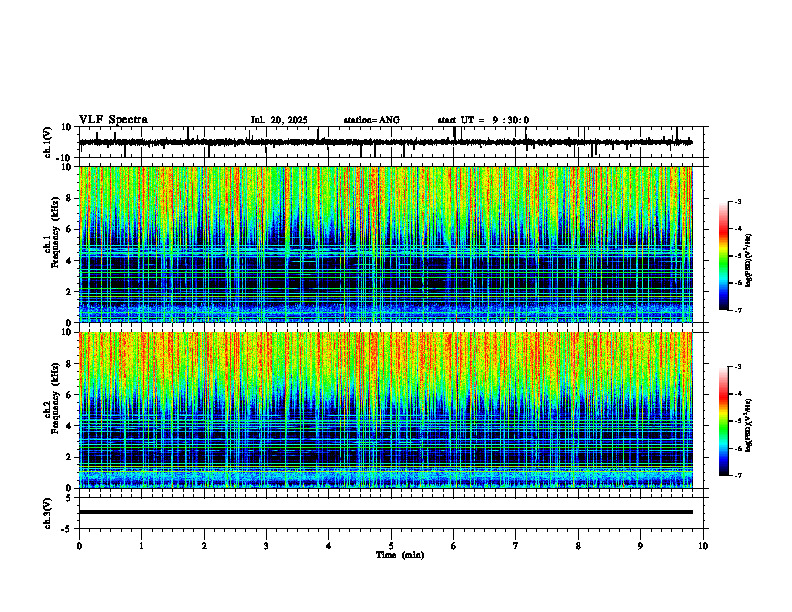Click time axis tick label "7"
The width and height of the screenshot is (792, 612).
tap(516, 546)
